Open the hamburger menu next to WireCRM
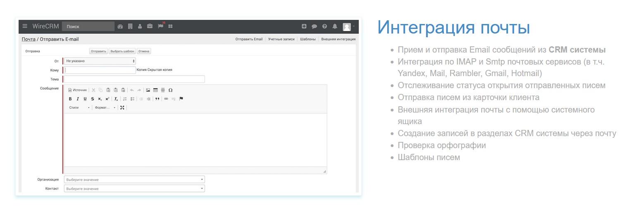The image size is (644, 223). (x=25, y=26)
